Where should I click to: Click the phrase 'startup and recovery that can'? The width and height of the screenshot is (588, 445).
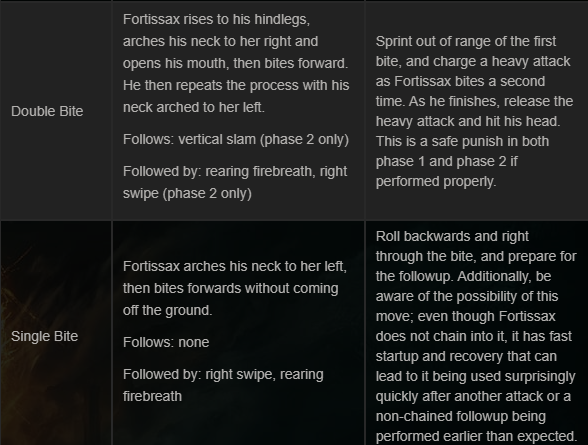pos(466,356)
